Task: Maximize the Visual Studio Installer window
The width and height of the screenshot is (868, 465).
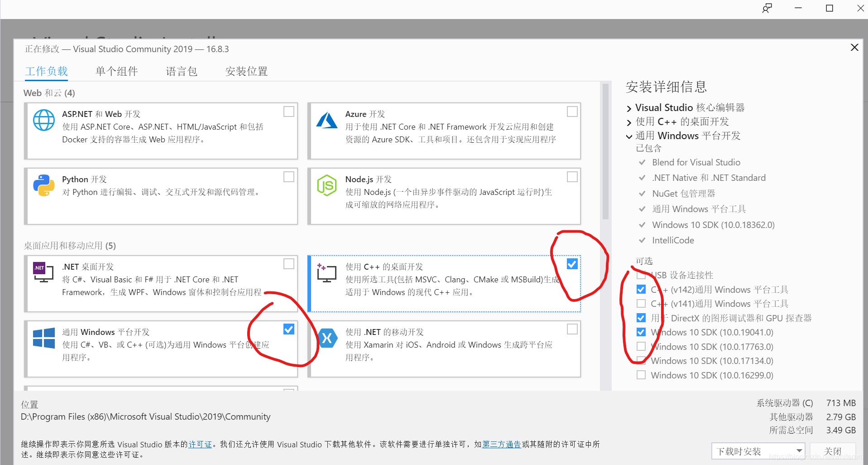Action: click(x=830, y=8)
